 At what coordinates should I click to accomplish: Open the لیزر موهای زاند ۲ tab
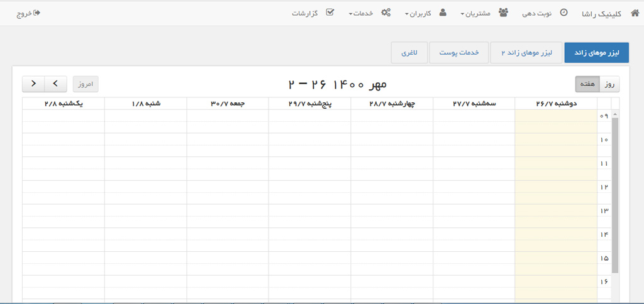(x=526, y=53)
